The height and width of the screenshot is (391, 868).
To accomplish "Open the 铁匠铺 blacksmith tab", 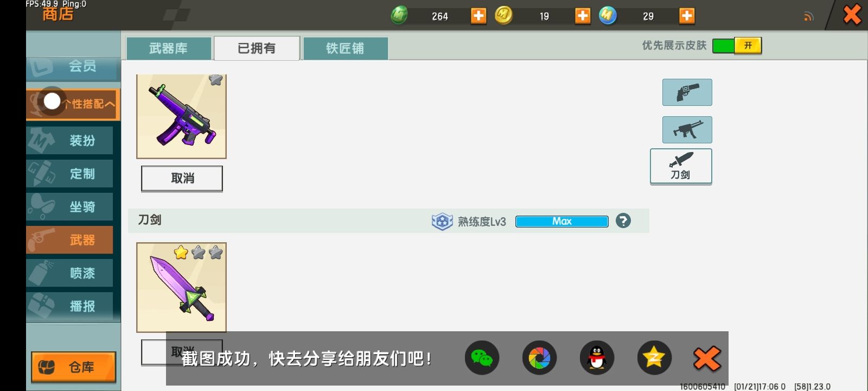I will click(x=345, y=48).
